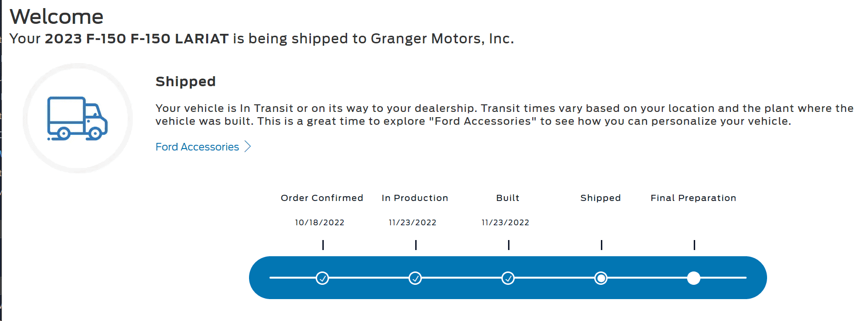Click the date under the Built label
868x321 pixels.
tap(505, 222)
